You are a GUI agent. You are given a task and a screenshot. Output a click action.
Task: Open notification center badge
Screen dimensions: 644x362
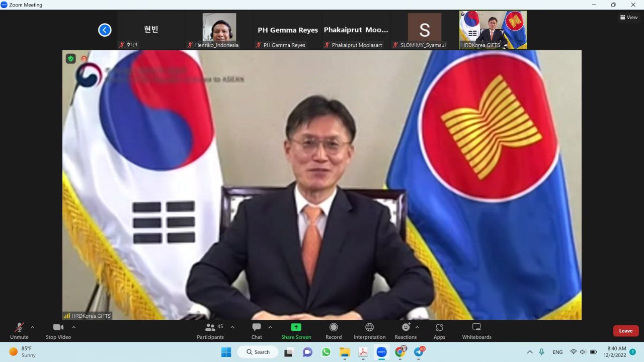click(x=633, y=352)
